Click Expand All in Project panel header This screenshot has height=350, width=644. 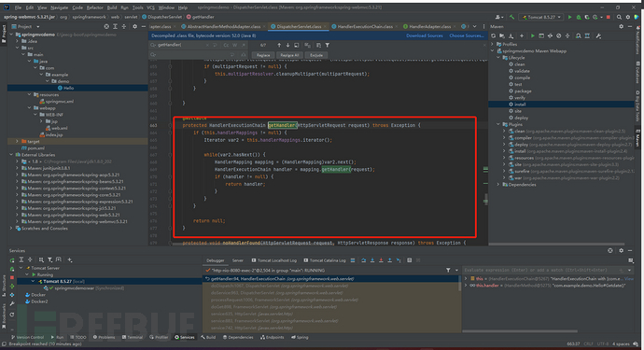[x=115, y=26]
